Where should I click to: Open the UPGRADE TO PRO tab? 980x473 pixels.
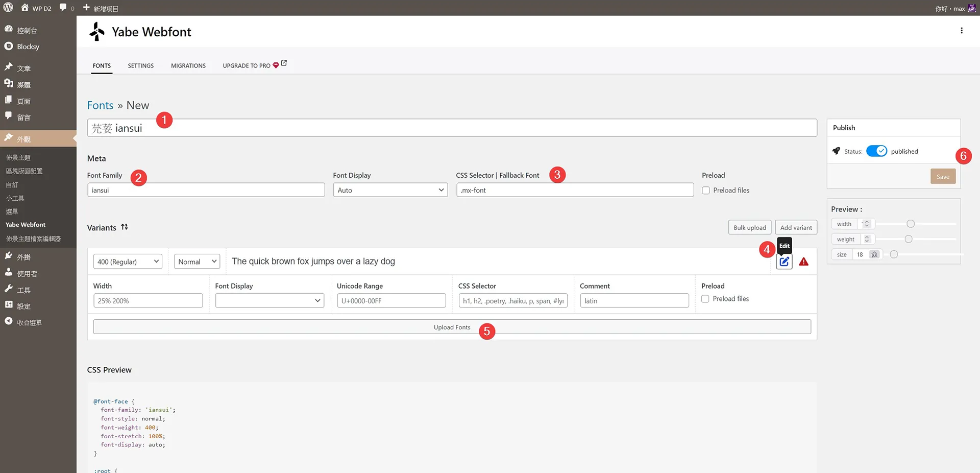pyautogui.click(x=255, y=65)
